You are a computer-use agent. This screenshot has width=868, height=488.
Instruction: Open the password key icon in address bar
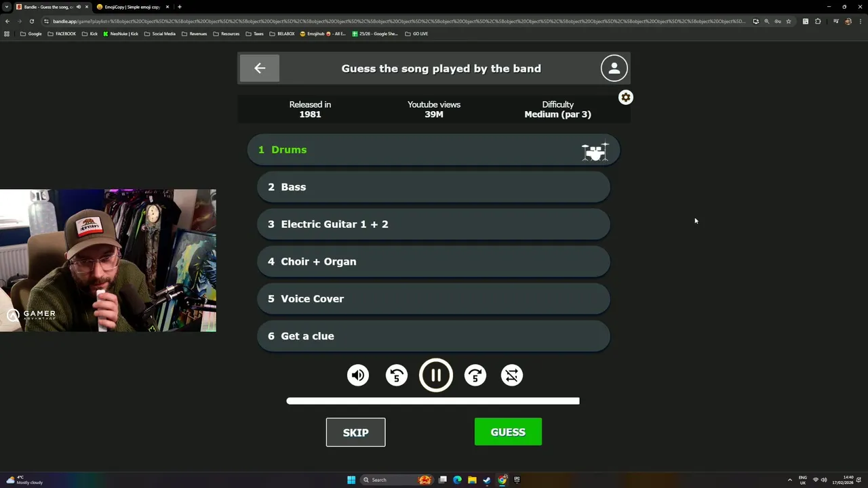click(777, 21)
